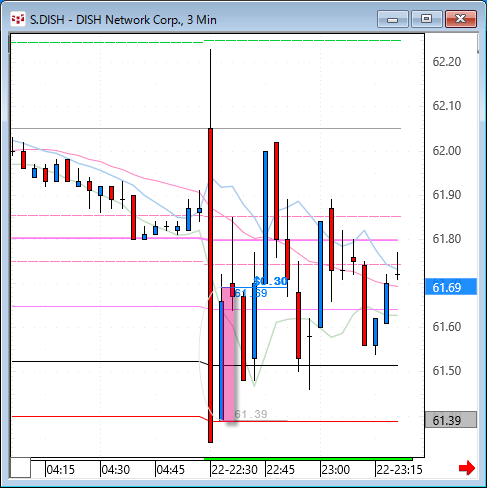Click the 61.60 price scale label
The image size is (487, 488).
pyautogui.click(x=447, y=327)
